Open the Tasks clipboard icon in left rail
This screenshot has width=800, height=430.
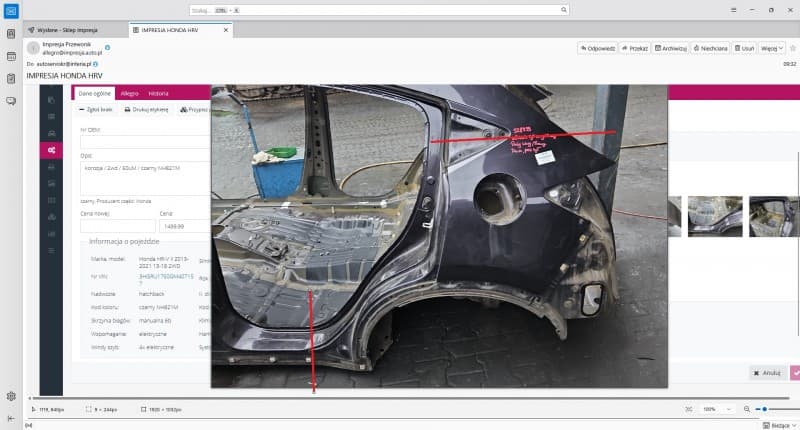11,79
